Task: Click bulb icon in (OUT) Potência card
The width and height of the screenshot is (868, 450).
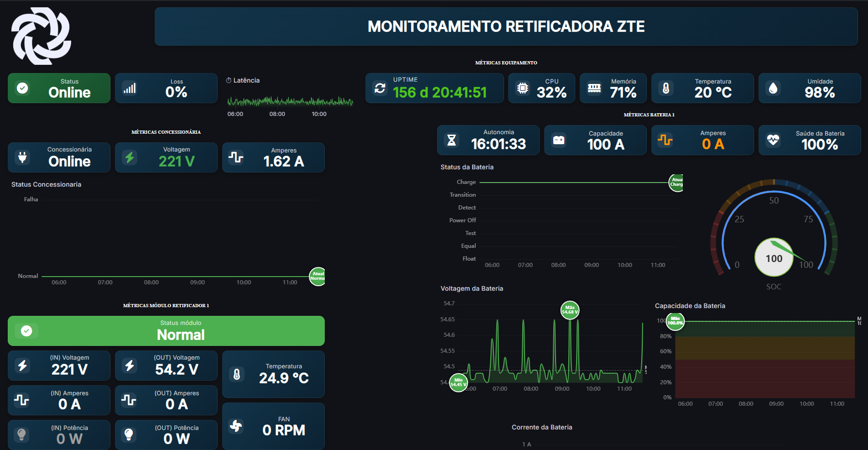Action: pyautogui.click(x=129, y=435)
